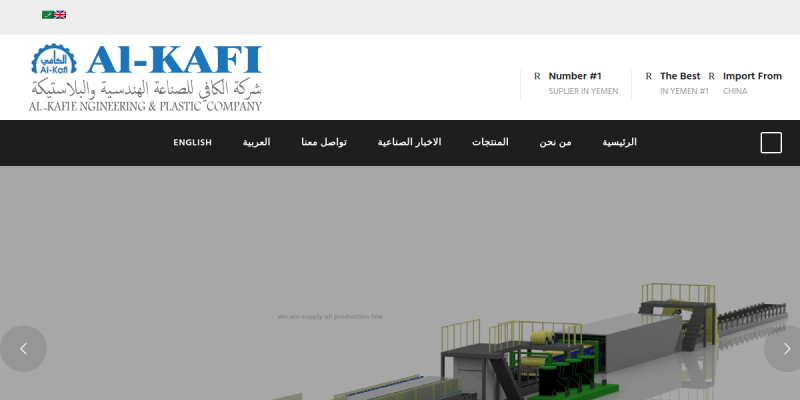Viewport: 800px width, 400px height.
Task: Click the R icon beside The Best
Action: pos(648,76)
